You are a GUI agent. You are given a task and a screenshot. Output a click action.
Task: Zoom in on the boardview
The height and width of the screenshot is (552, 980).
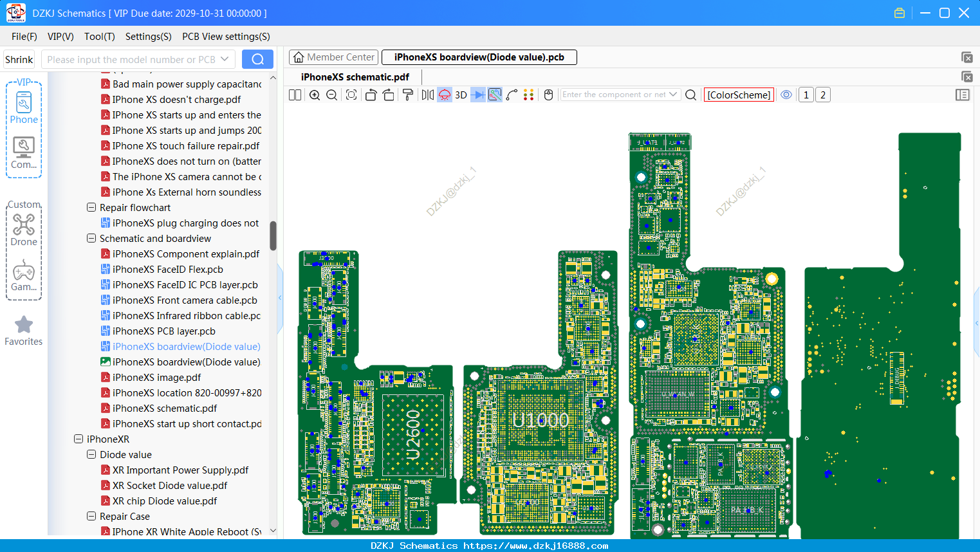(315, 95)
